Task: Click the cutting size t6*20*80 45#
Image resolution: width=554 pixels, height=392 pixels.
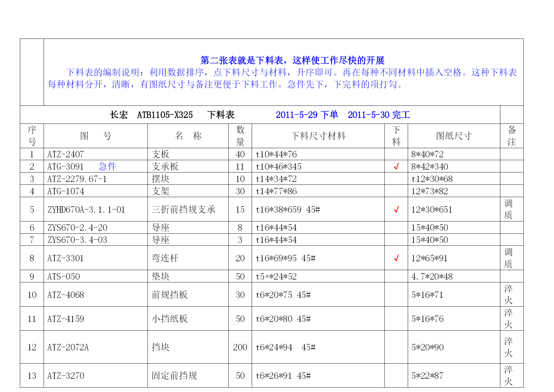Action: 283,319
